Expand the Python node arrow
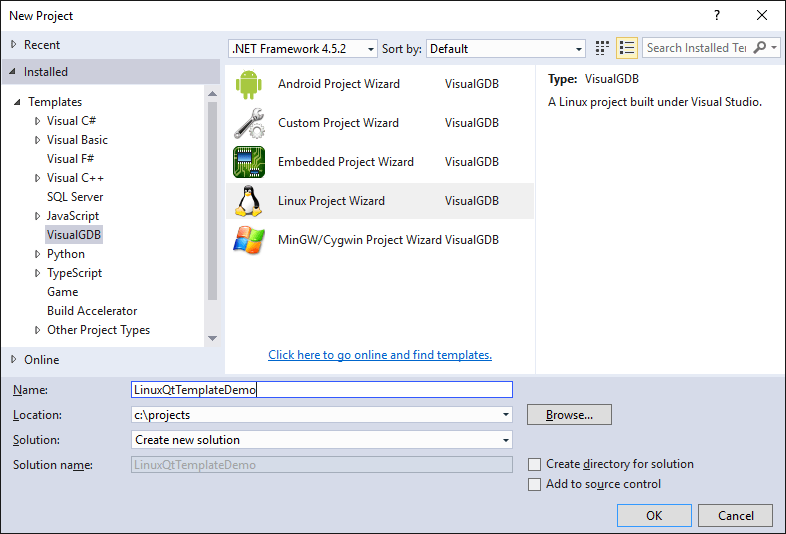This screenshot has width=786, height=534. tap(38, 254)
